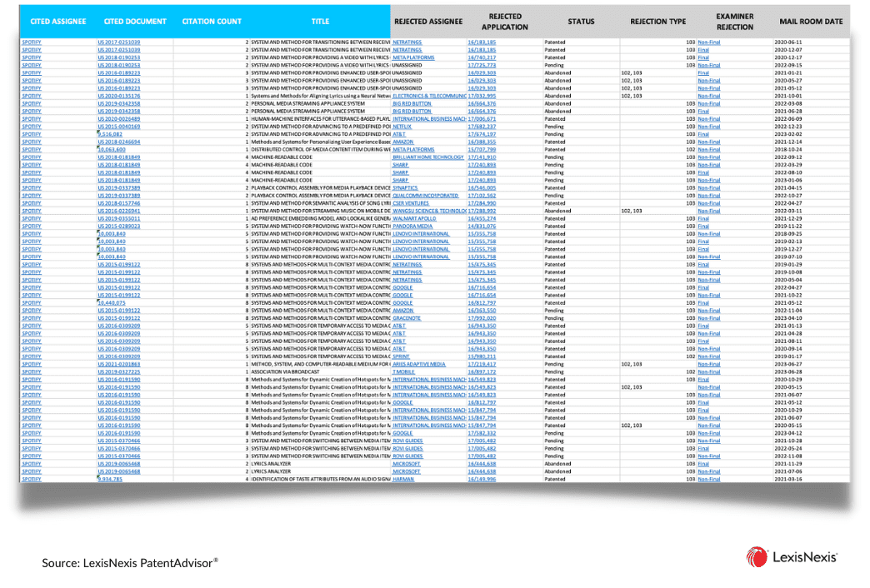This screenshot has height=588, width=870.
Task: Select the REJECTION TYPE column header
Action: click(658, 22)
